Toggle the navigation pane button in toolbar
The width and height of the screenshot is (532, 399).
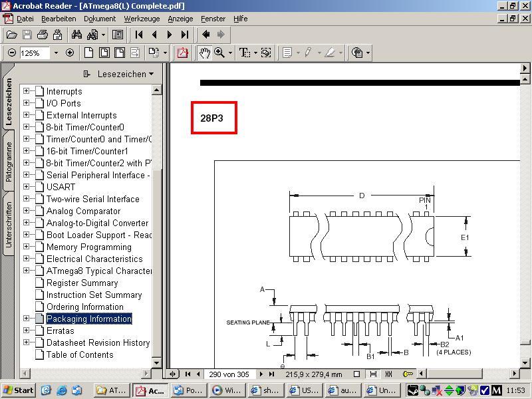pos(118,35)
